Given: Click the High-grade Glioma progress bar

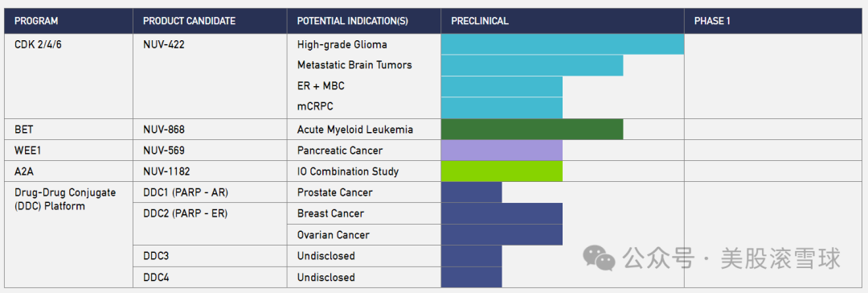Looking at the screenshot, I should [x=563, y=44].
